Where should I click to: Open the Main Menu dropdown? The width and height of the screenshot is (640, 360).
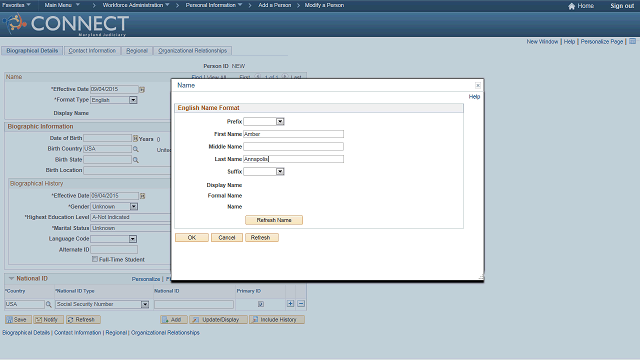[62, 5]
